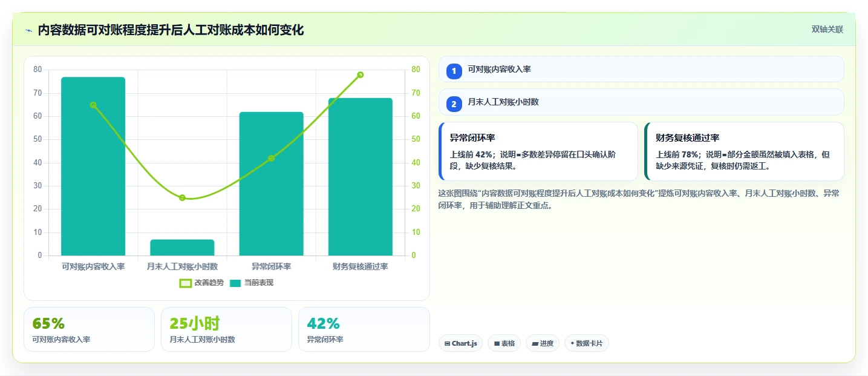The image size is (868, 376).
Task: Click the x-axis label 异常闭环率
Action: pos(271,266)
